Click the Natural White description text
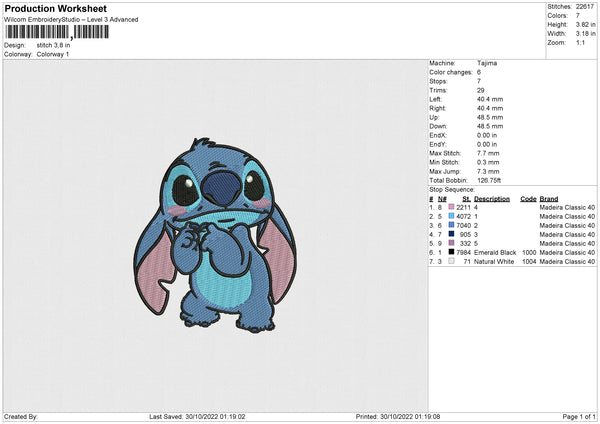600x424 pixels. (495, 261)
